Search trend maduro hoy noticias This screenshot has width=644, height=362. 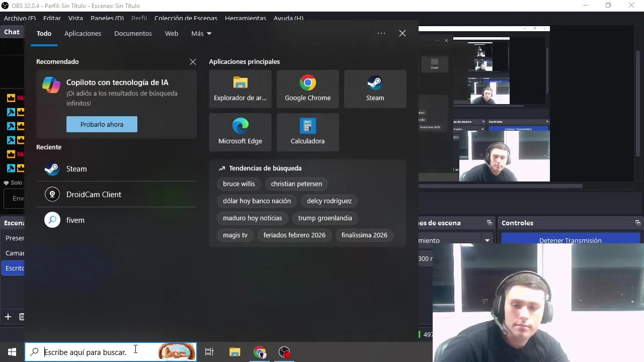[x=253, y=218]
